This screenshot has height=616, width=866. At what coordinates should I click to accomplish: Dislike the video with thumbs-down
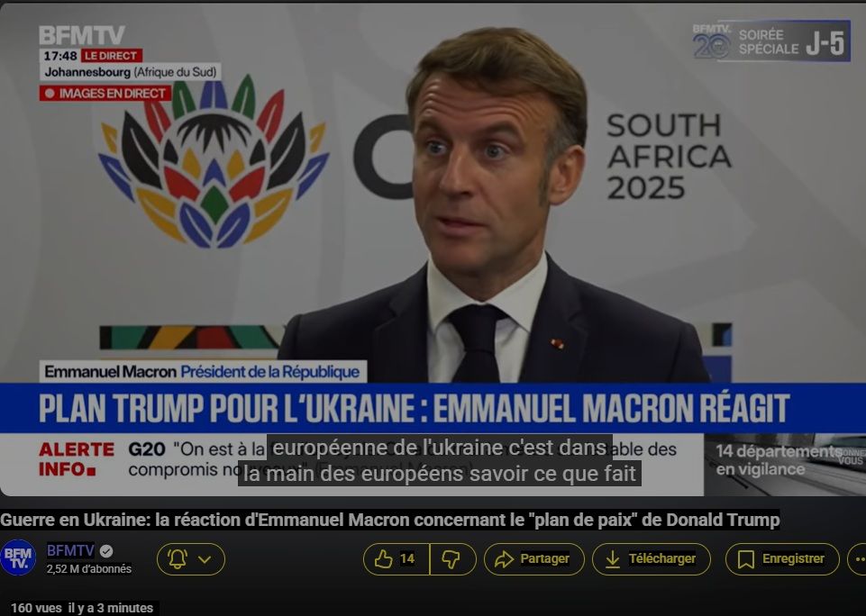point(451,559)
